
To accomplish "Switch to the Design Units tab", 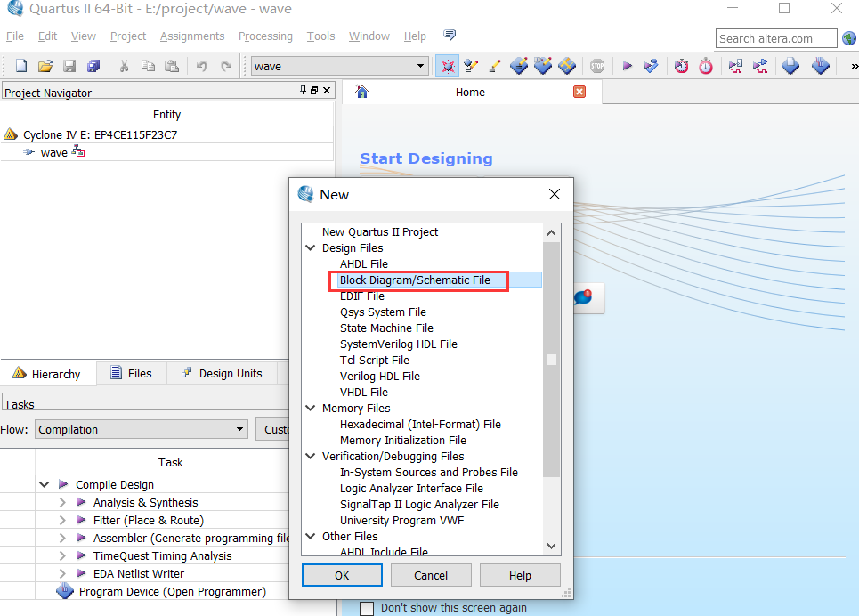I will coord(222,373).
